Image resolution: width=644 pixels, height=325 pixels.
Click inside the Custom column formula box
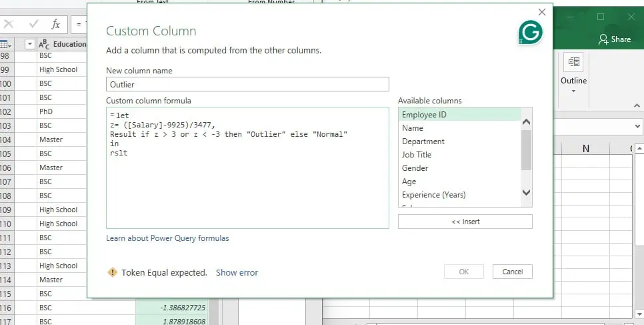pyautogui.click(x=247, y=168)
